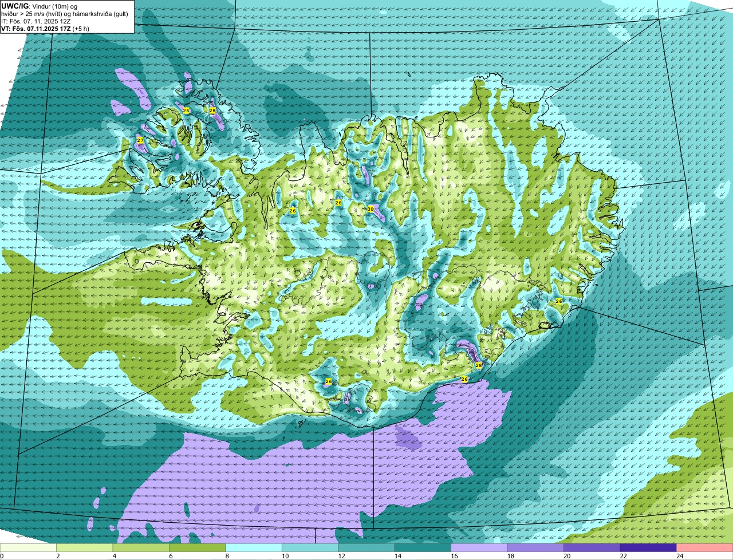
Task: Click the 16–18 m/s light purple legend swatch
Action: point(479,547)
